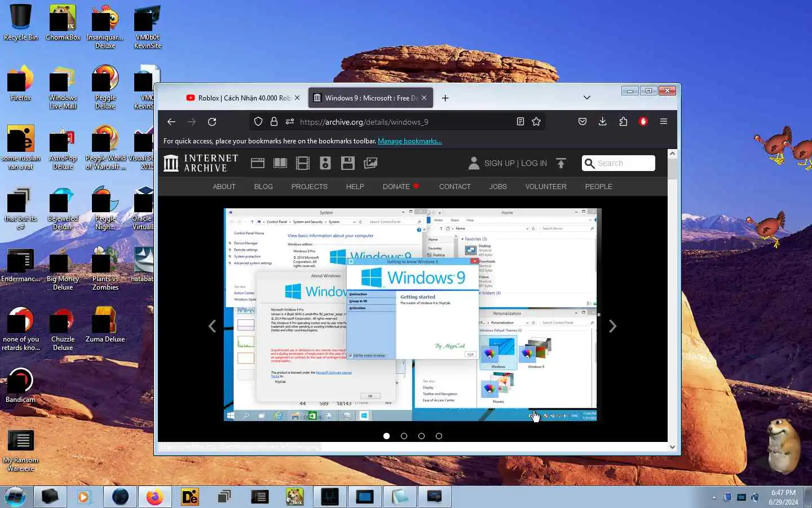Viewport: 812px width, 508px height.
Task: Click the Windows 9 screenshot image
Action: click(412, 315)
